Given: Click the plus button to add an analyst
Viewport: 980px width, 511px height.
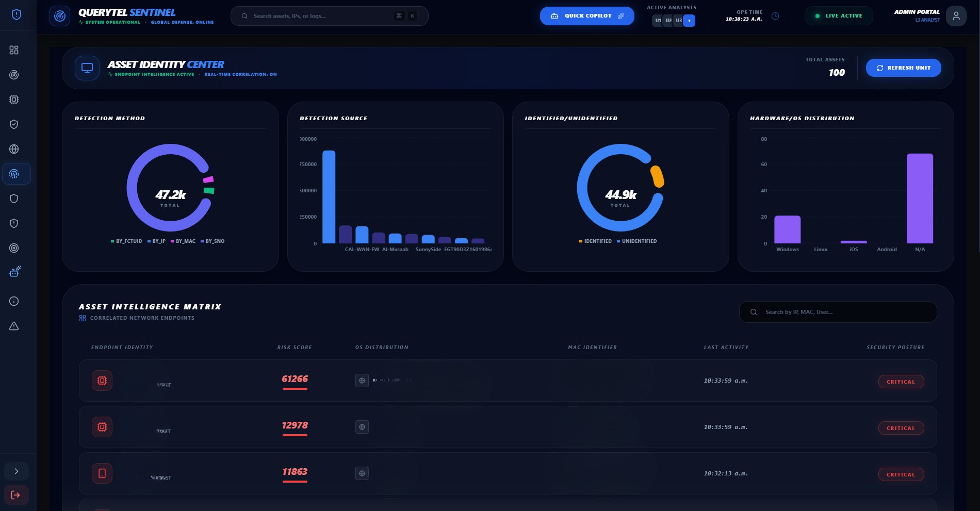Looking at the screenshot, I should [x=689, y=21].
